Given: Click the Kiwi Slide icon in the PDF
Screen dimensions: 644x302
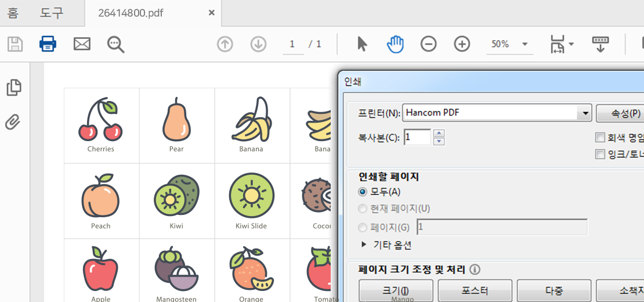Looking at the screenshot, I should [252, 196].
